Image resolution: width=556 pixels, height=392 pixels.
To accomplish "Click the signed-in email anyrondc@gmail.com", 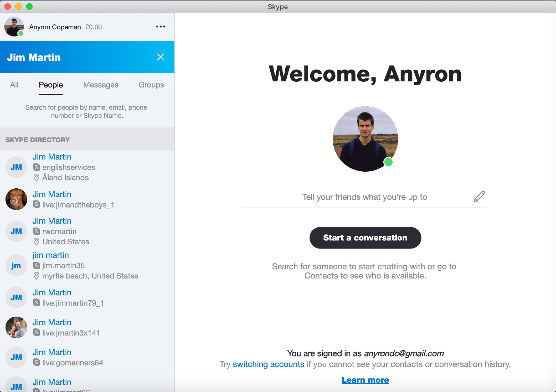I will point(404,353).
